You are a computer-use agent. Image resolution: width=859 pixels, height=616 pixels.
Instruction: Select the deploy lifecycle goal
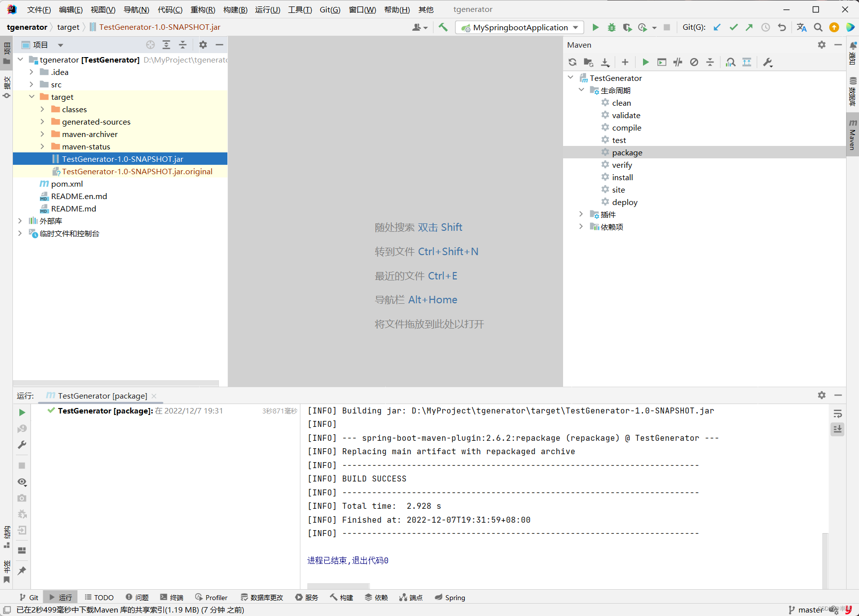pos(625,202)
